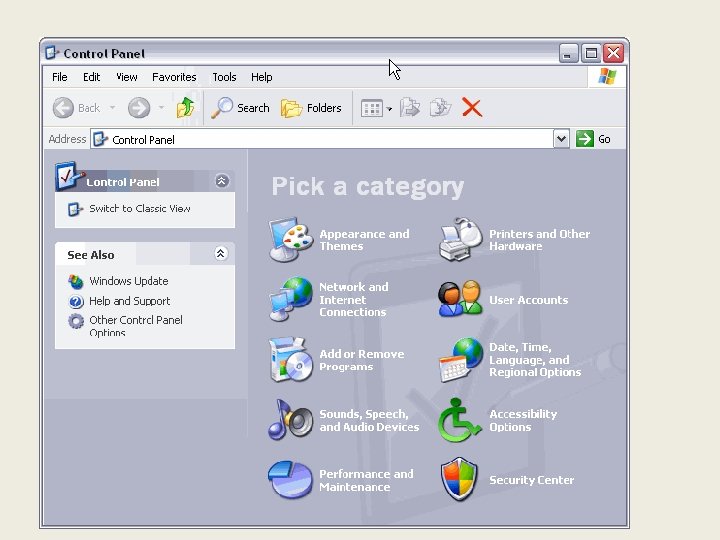The image size is (720, 540).
Task: Click the Windows flag logo throbber
Action: pos(607,77)
